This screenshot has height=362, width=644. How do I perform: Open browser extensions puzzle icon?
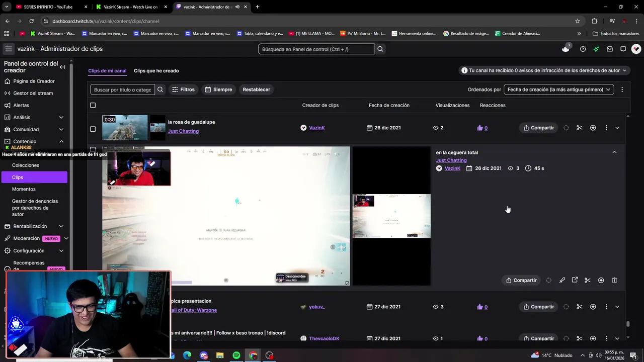[594, 21]
